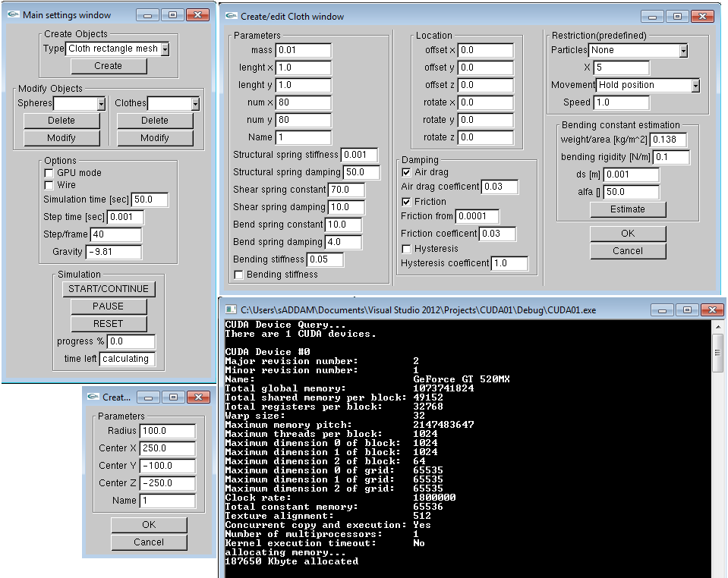
Task: Expand the Movement dropdown
Action: point(695,86)
